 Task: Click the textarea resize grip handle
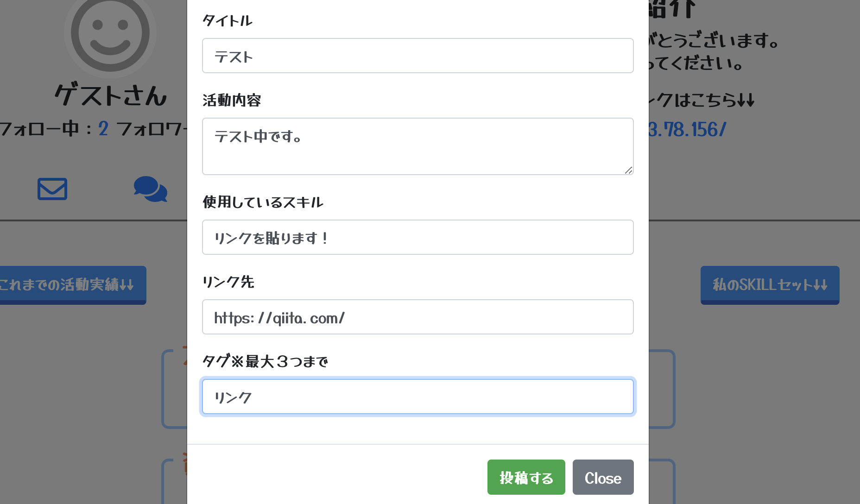click(x=629, y=170)
